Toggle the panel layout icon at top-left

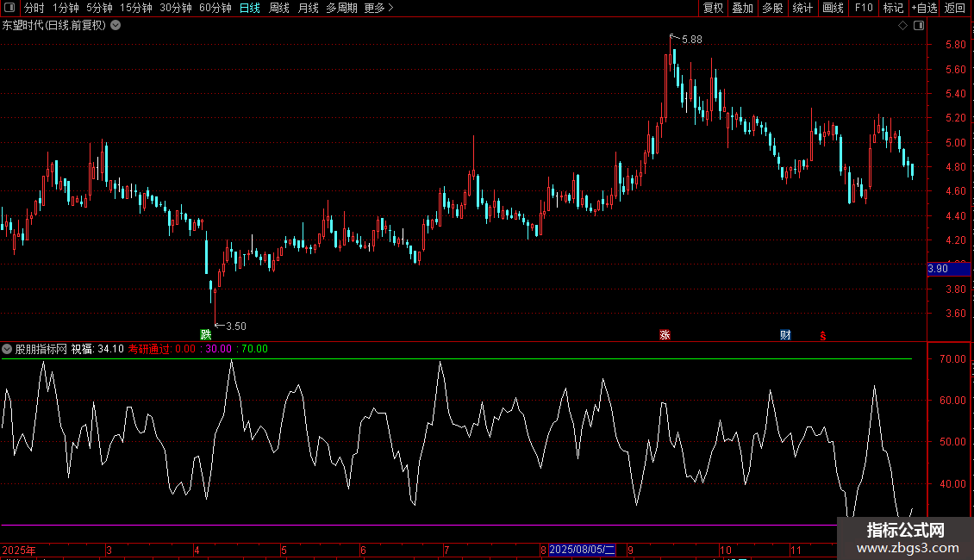[9, 8]
